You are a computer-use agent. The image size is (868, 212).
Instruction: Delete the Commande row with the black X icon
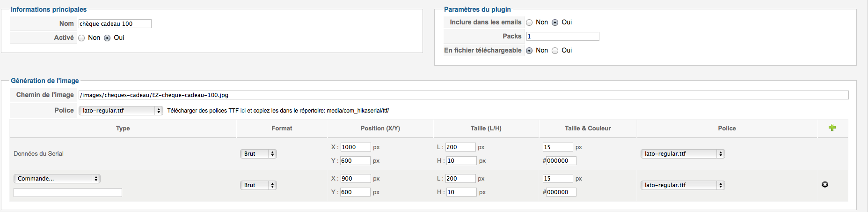(825, 184)
